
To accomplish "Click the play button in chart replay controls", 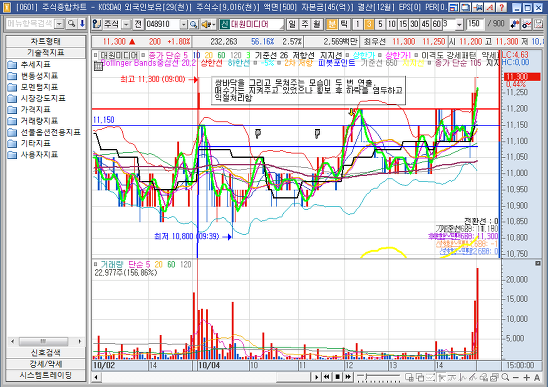I will pyautogui.click(x=316, y=377).
